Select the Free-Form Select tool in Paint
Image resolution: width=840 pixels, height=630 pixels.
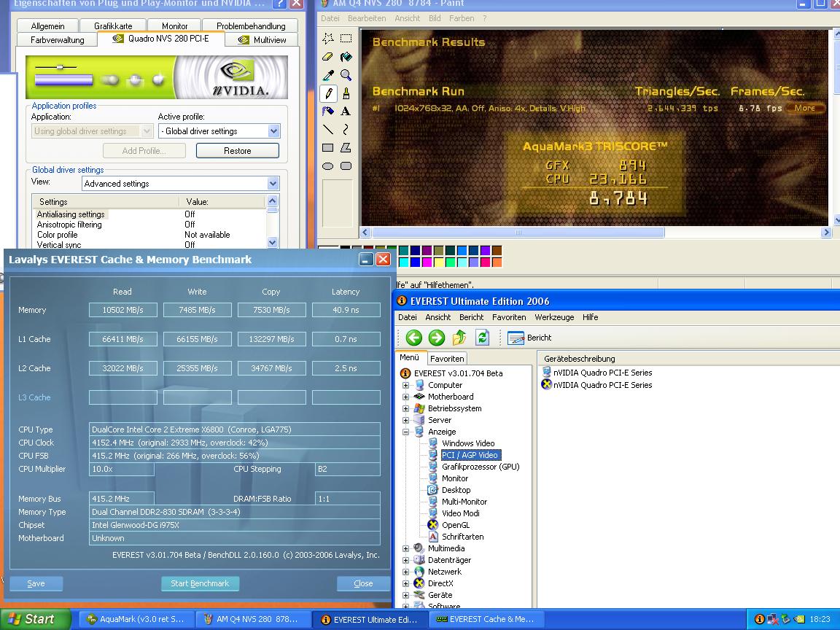328,38
